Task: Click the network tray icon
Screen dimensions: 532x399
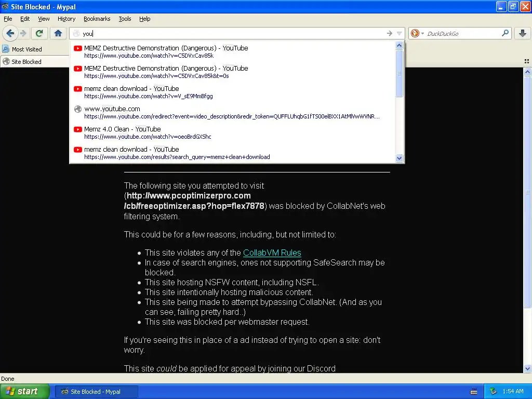Action: click(493, 392)
